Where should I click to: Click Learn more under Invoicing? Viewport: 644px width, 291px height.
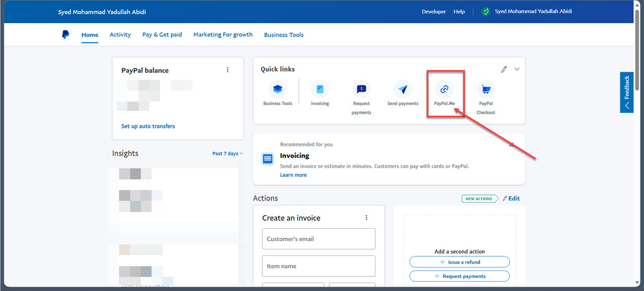[x=293, y=175]
